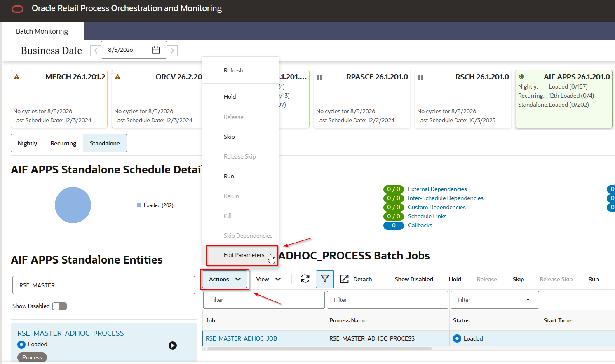Click the Loaded status icon in job row
The width and height of the screenshot is (615, 364).
[457, 338]
